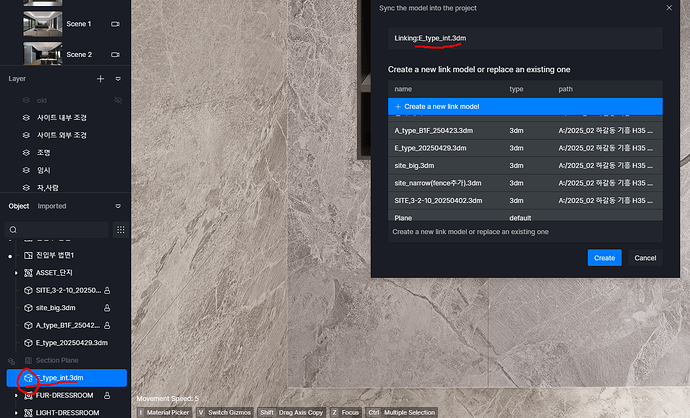Expand the FUR-DRESSROOM group

coord(16,396)
